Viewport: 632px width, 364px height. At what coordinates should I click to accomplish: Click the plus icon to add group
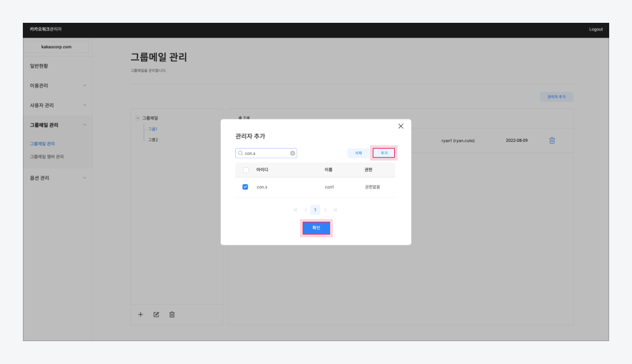[140, 315]
